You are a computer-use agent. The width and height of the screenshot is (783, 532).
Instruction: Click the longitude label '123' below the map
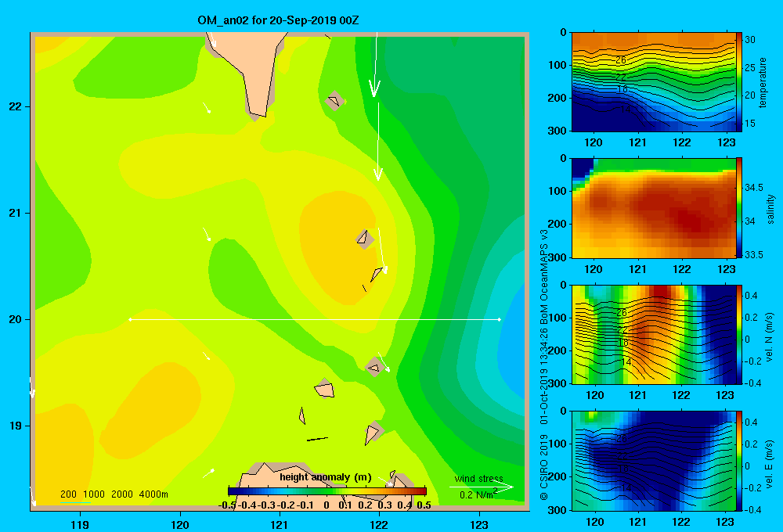click(479, 524)
